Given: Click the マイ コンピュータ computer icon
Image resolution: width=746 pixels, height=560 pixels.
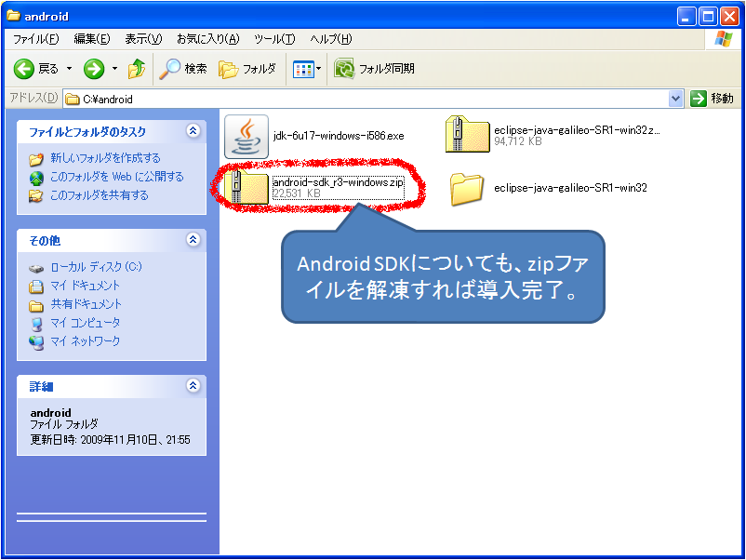Looking at the screenshot, I should (36, 324).
